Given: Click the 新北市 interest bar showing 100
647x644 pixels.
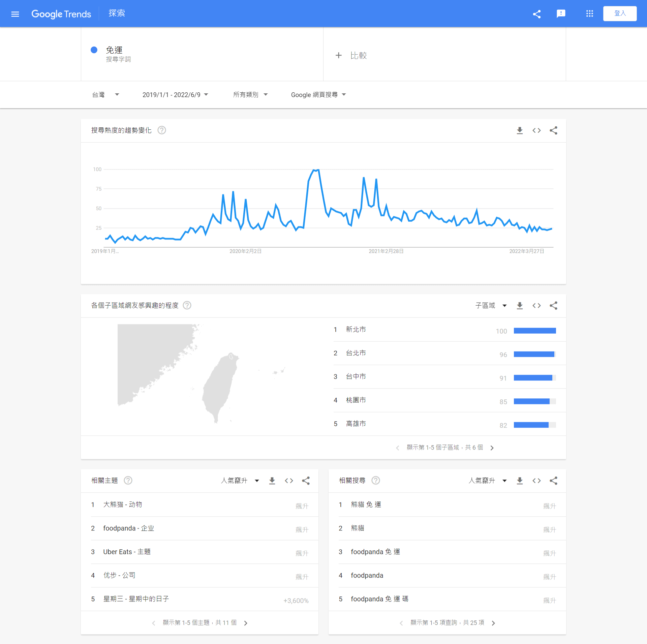Looking at the screenshot, I should point(535,331).
